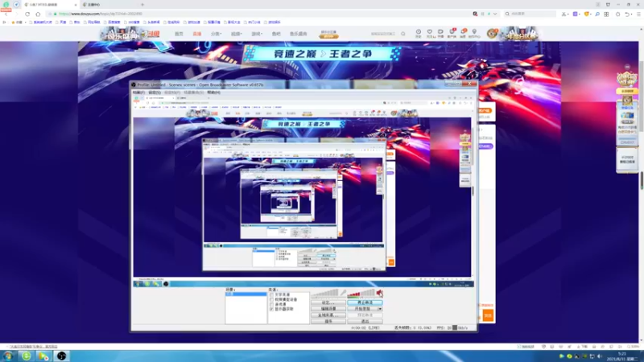This screenshot has width=644, height=362.
Task: Enable the 视频捕捉设备 source checkbox
Action: [x=271, y=299]
